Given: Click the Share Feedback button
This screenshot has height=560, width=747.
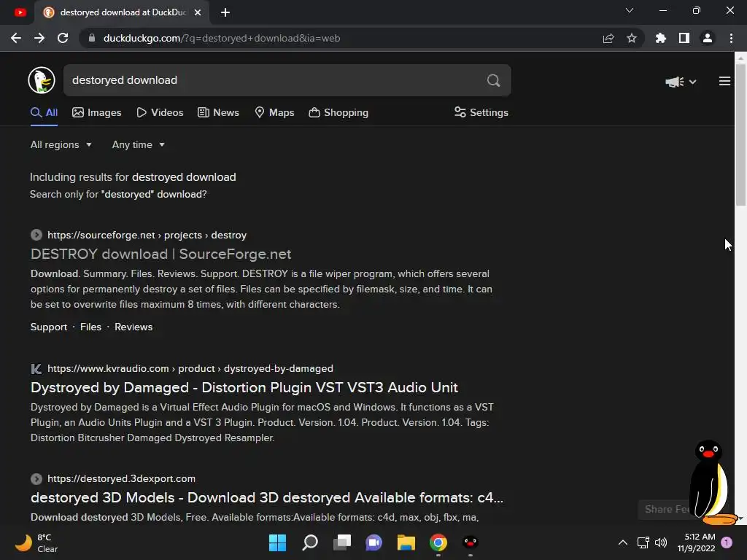Looking at the screenshot, I should 665,510.
